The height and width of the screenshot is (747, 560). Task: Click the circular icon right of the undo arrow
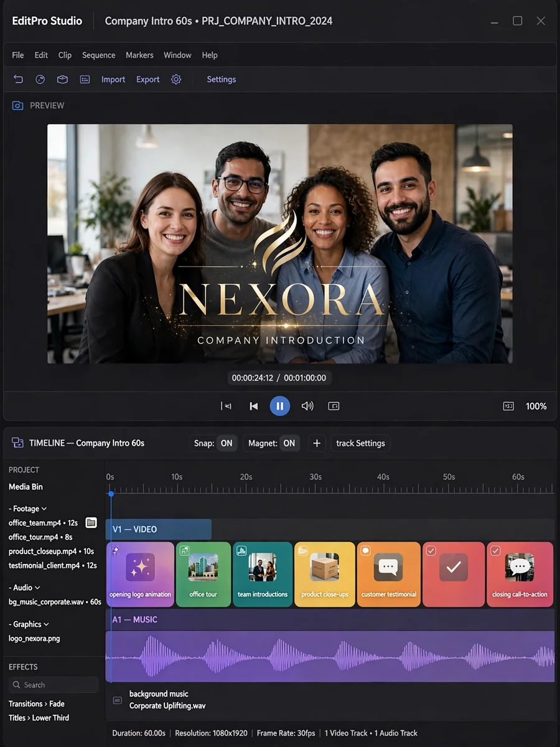click(x=40, y=80)
